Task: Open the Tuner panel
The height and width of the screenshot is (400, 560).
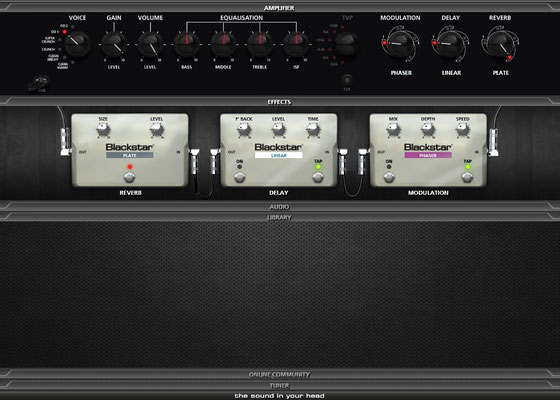Action: pos(280,385)
